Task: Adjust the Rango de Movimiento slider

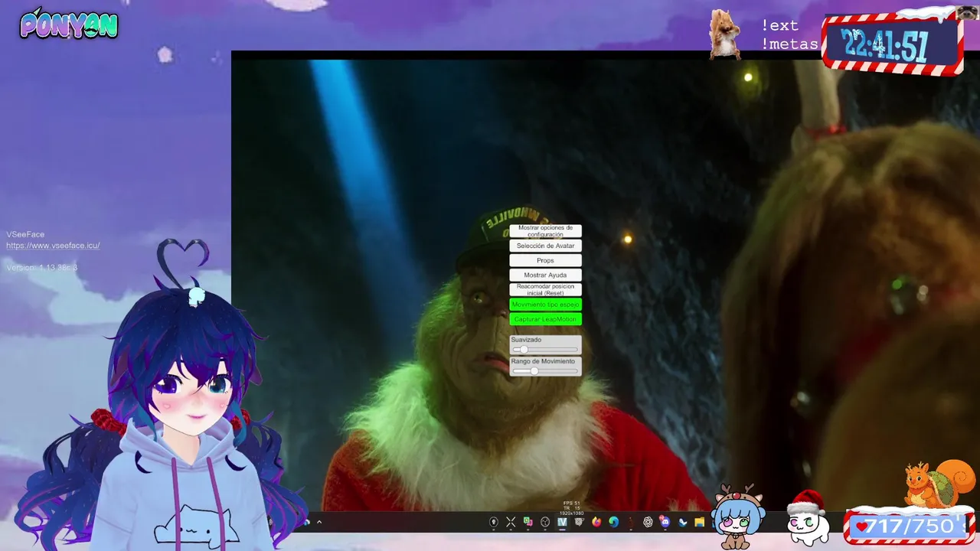Action: (x=545, y=371)
